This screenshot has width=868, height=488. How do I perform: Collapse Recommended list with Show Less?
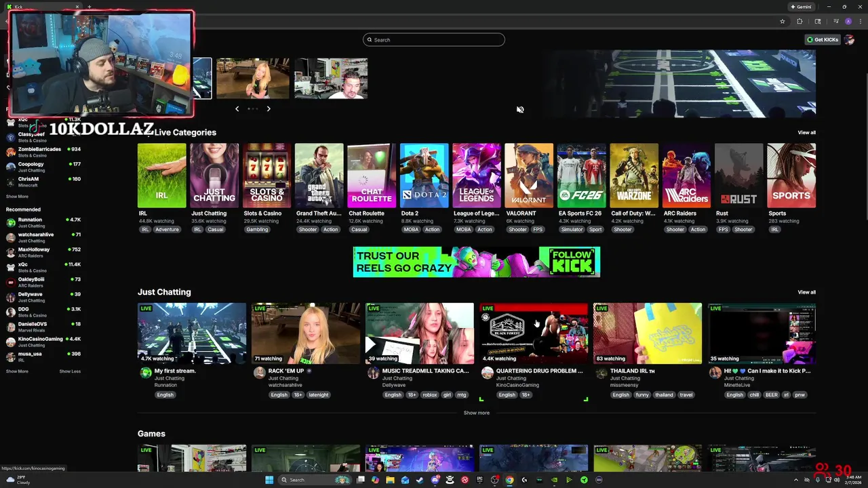click(x=70, y=371)
